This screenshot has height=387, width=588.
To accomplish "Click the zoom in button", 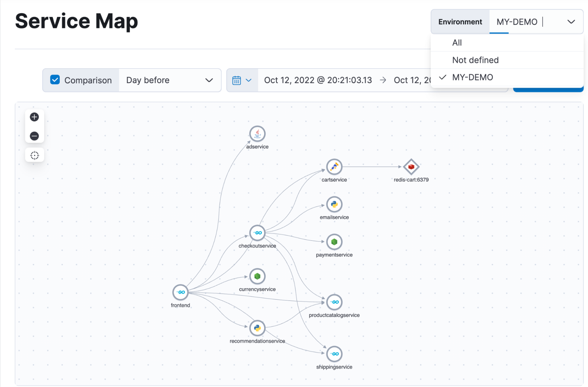I will click(x=35, y=117).
